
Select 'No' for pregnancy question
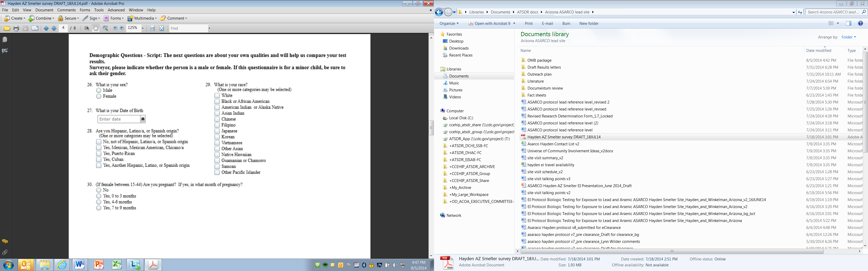point(99,190)
